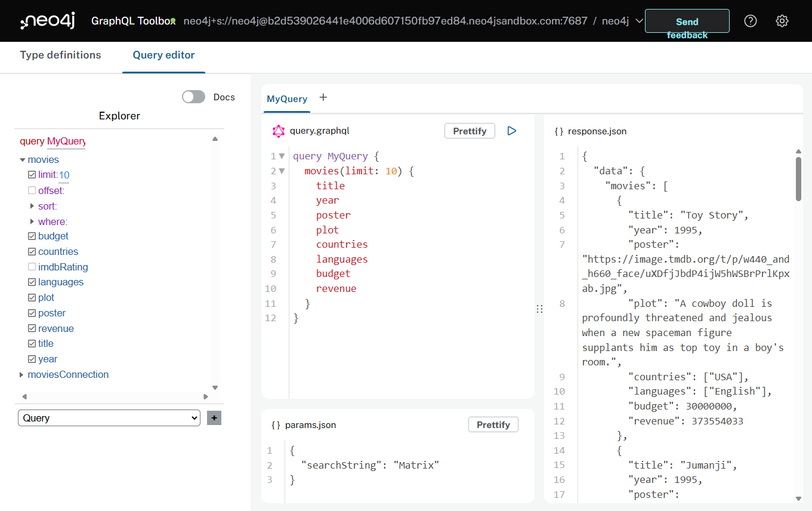812x511 pixels.
Task: Switch to Type definitions tab
Action: pyautogui.click(x=61, y=55)
